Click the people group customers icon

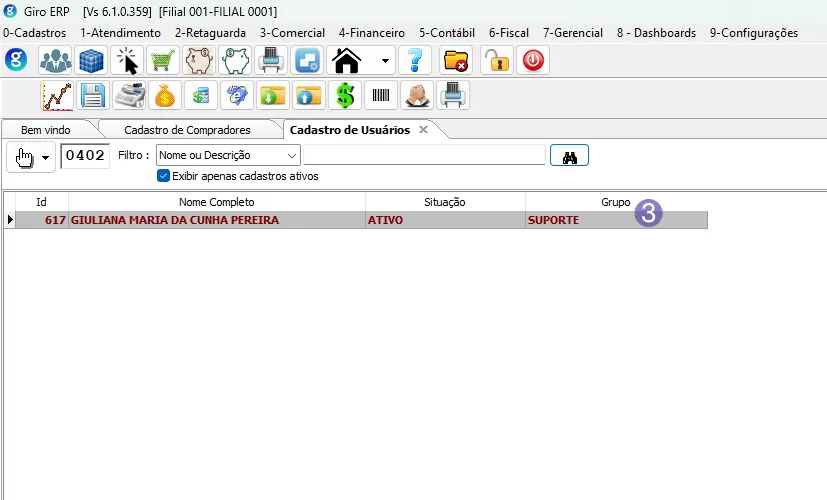[55, 61]
